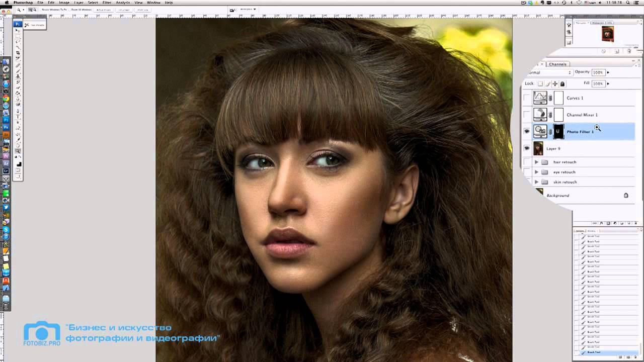Viewport: 644px width, 362px height.
Task: Open the Workspace dropdown
Action: tap(248, 9)
